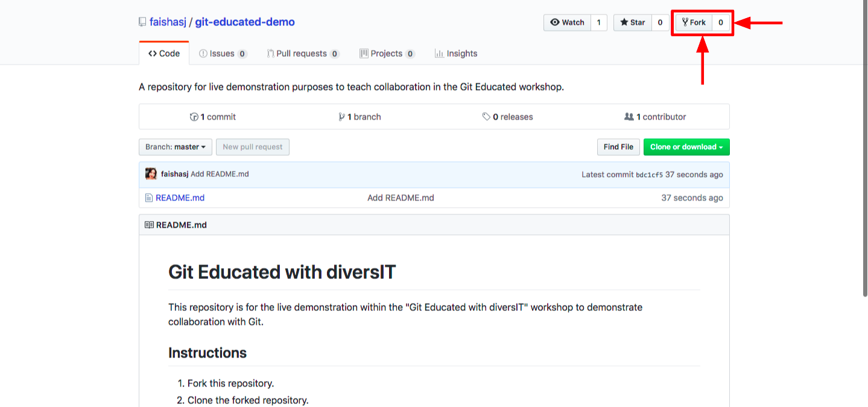Open the faishasj owner profile link
Image resolution: width=868 pixels, height=407 pixels.
click(x=168, y=22)
